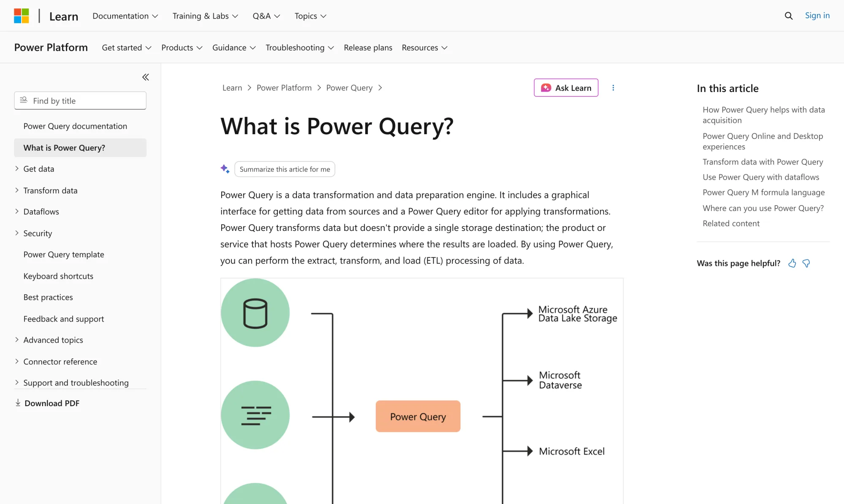Open Power Query template page
This screenshot has height=504, width=844.
[64, 255]
